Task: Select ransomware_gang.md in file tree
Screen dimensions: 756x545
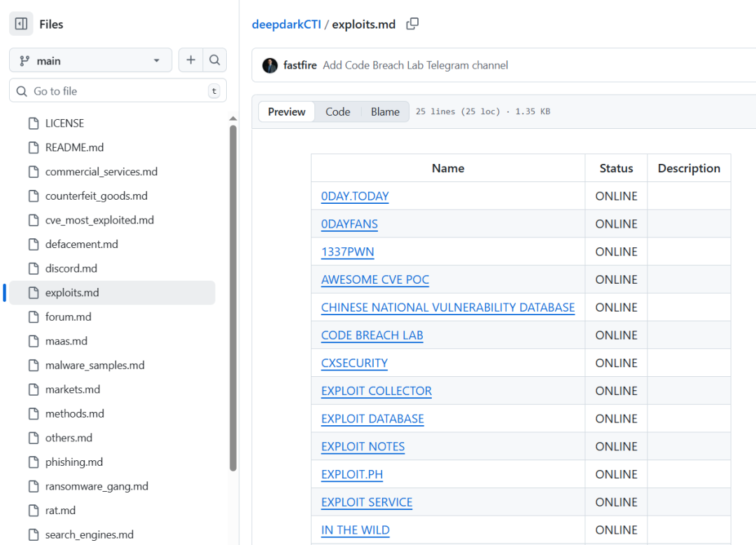Action: tap(112, 486)
